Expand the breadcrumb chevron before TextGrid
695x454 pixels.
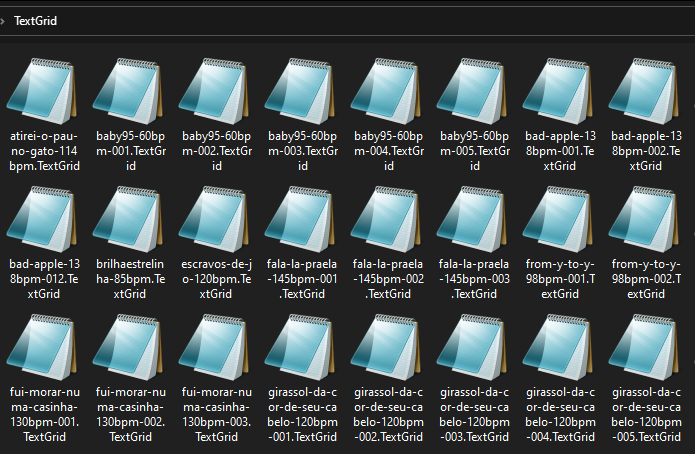[5, 20]
